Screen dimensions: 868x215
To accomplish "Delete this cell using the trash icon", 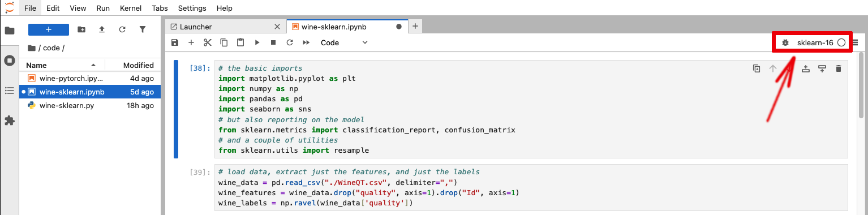I will 839,68.
